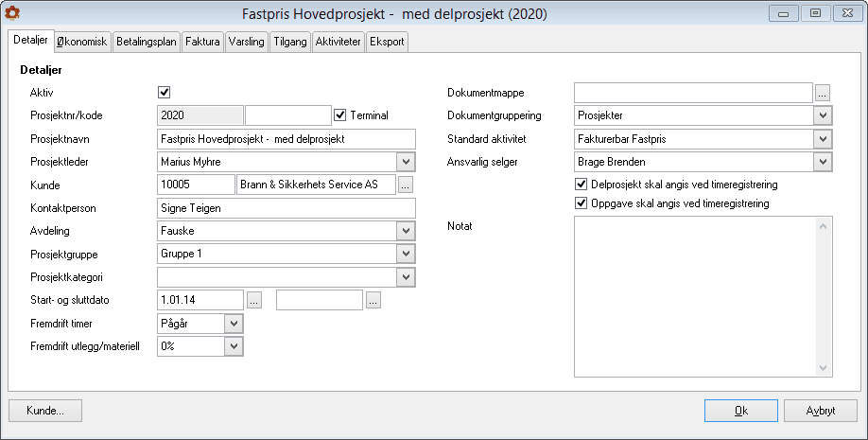Click the Prosjektnavn input field
The width and height of the screenshot is (868, 440).
286,139
